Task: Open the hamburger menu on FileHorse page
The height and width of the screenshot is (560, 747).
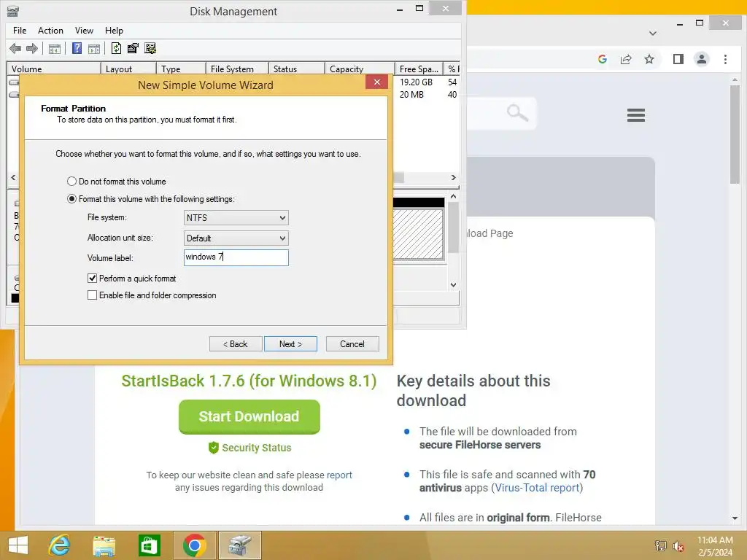Action: click(636, 114)
